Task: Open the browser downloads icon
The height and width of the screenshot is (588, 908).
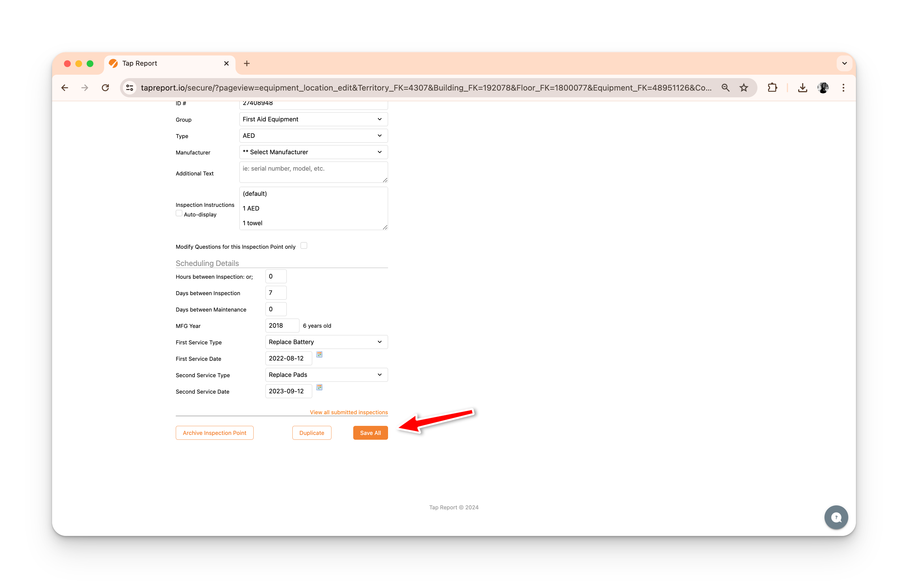Action: (x=802, y=88)
